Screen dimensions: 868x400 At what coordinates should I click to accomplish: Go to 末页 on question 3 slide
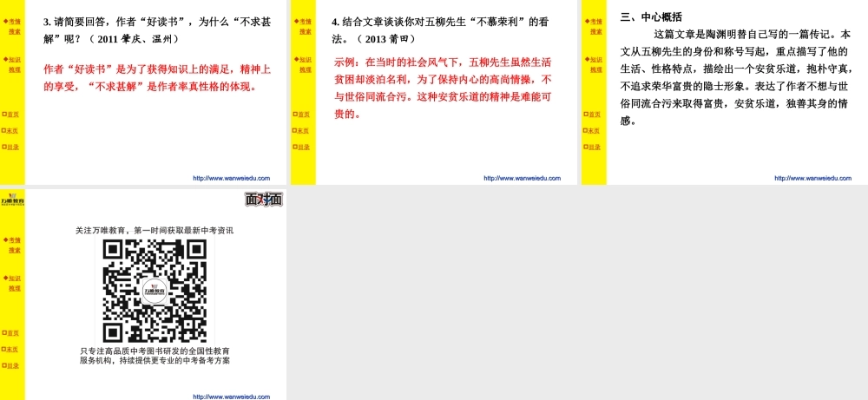pos(11,130)
